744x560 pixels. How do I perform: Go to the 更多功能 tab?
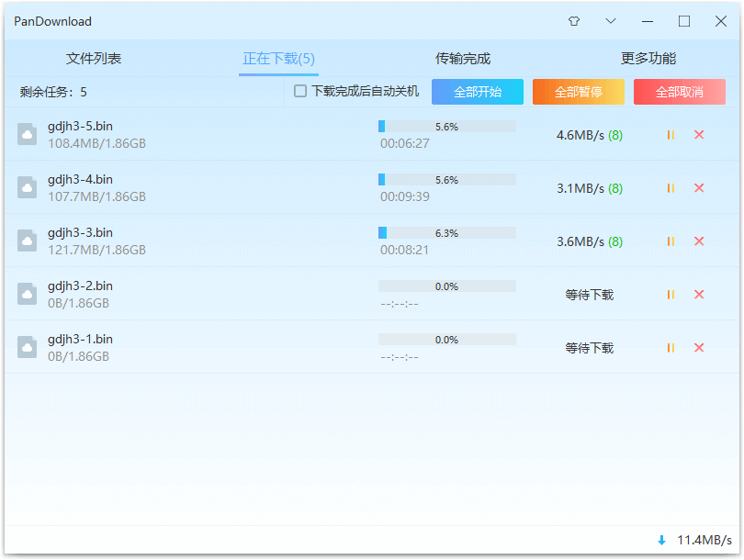[648, 59]
